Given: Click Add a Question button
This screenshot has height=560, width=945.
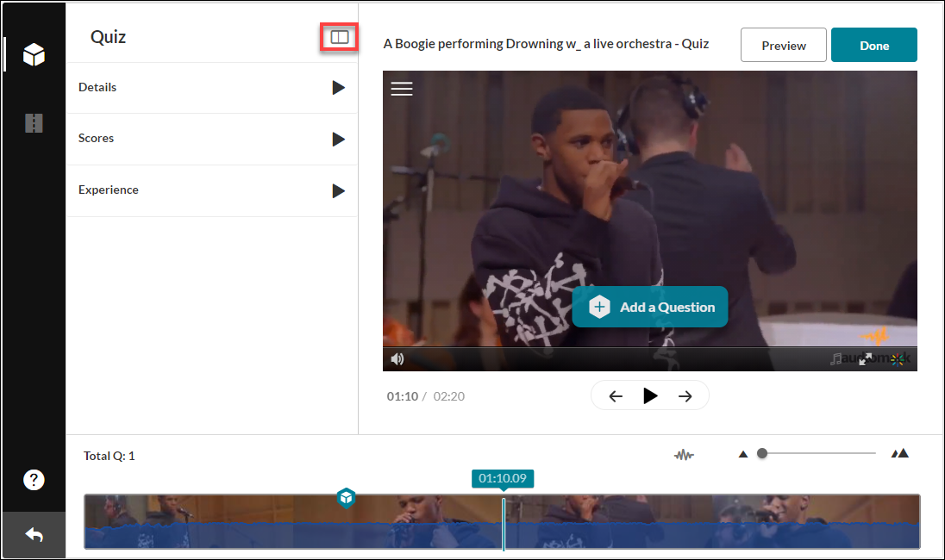Looking at the screenshot, I should tap(650, 307).
